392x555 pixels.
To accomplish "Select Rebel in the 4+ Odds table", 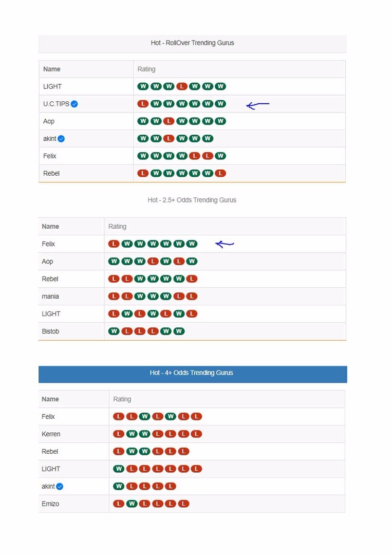I will 50,451.
